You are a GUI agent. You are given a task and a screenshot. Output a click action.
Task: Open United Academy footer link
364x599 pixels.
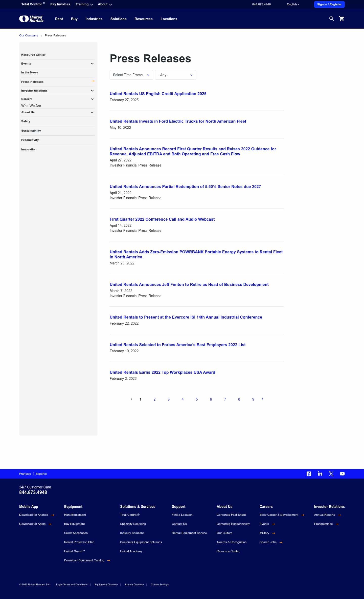click(131, 551)
